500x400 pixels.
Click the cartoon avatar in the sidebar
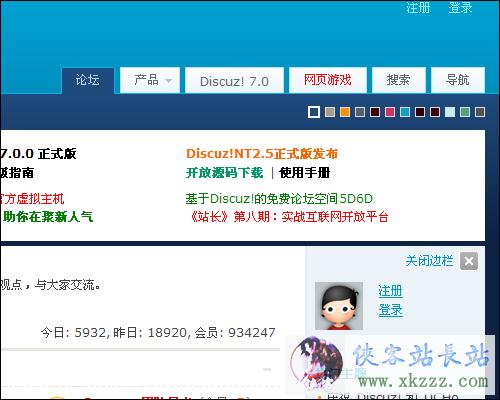[x=339, y=306]
